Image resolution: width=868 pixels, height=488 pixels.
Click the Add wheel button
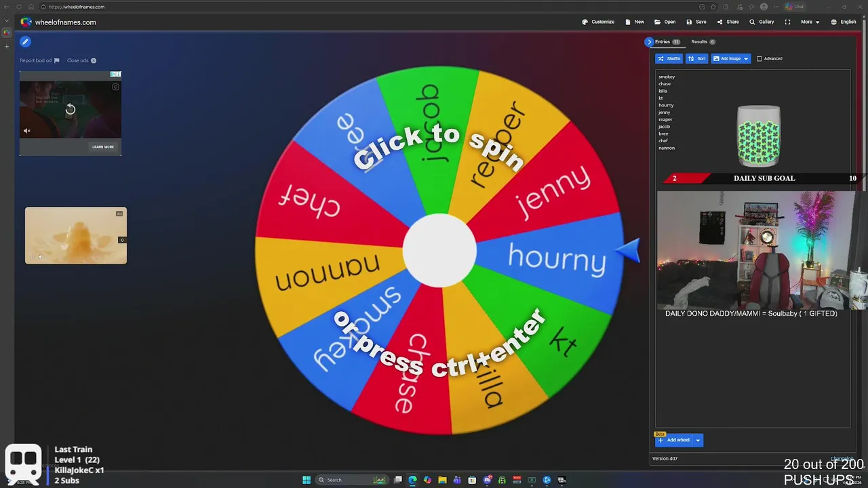pos(673,440)
